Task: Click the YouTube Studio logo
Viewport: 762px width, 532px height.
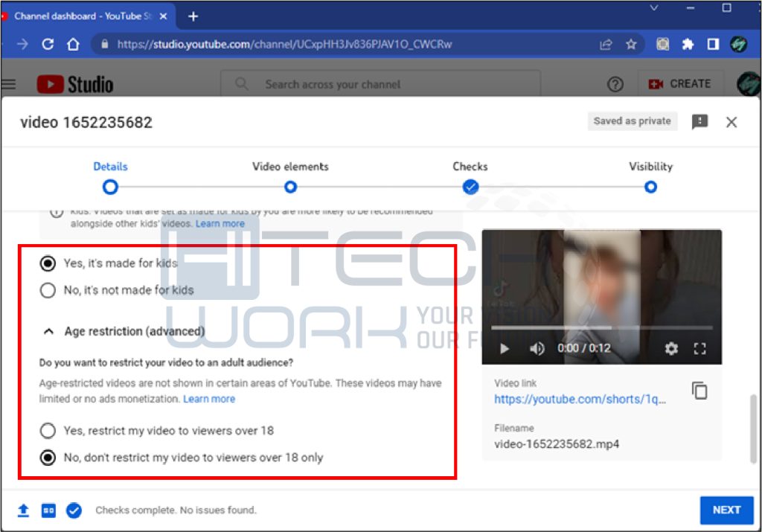Action: click(x=75, y=85)
